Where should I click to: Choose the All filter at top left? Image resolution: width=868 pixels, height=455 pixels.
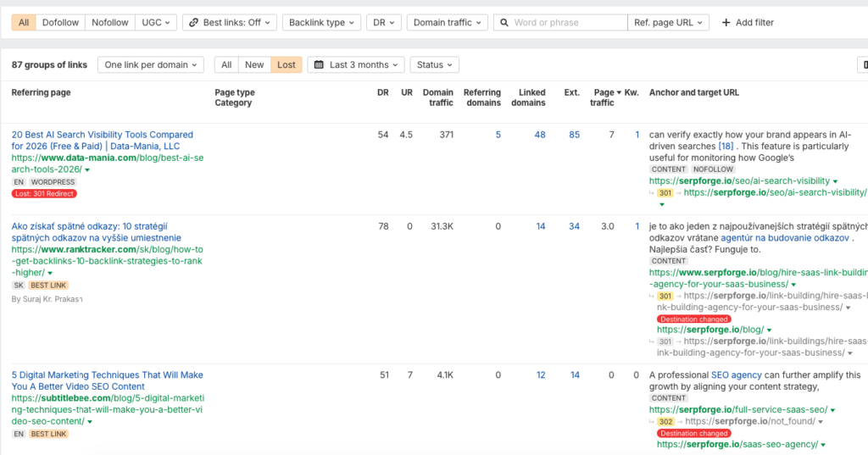click(x=24, y=23)
